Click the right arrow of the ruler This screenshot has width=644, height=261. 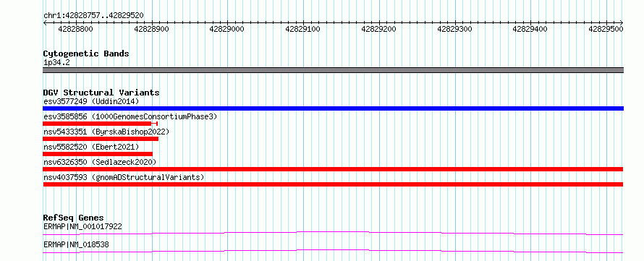point(622,22)
